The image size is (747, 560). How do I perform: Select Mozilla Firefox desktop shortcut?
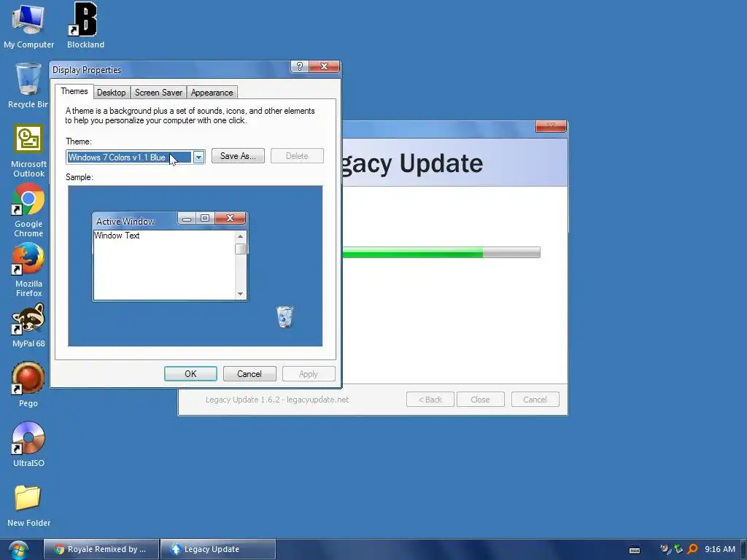pyautogui.click(x=28, y=270)
